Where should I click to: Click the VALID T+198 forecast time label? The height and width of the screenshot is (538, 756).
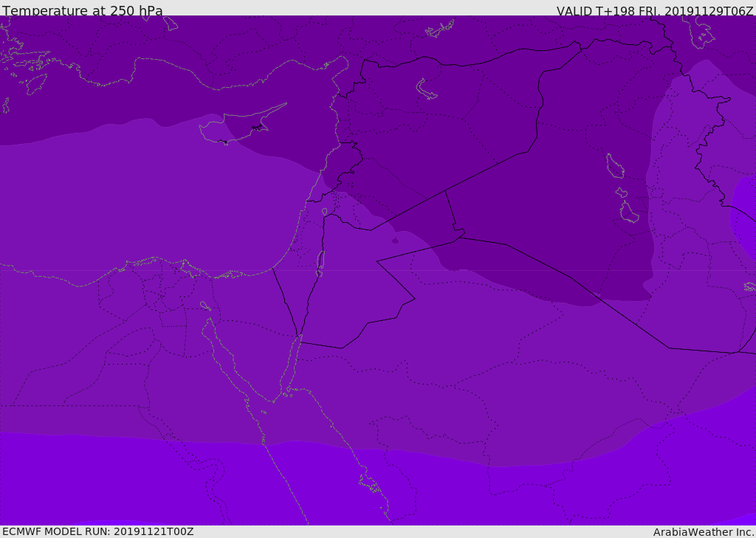(x=654, y=11)
